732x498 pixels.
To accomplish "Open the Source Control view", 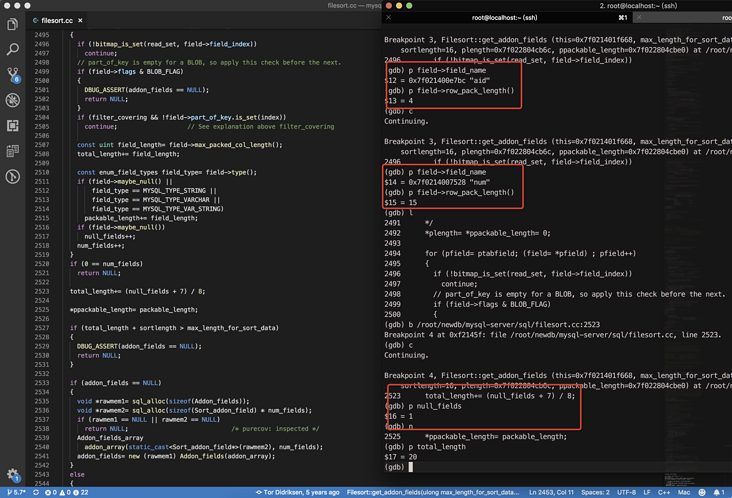I will point(13,75).
